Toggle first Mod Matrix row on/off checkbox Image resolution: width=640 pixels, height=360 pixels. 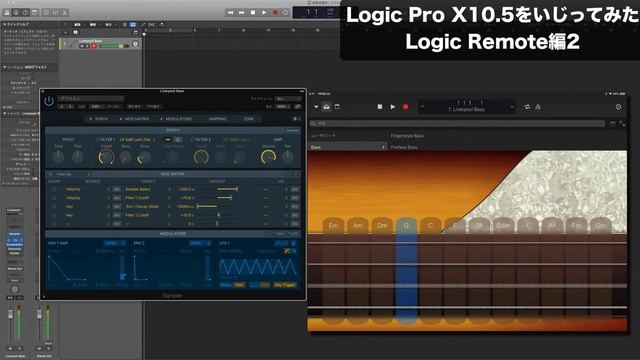pos(54,189)
